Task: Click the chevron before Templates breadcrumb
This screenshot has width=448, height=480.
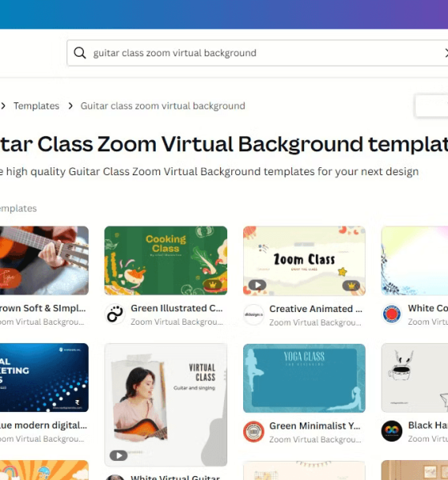Action: point(3,106)
